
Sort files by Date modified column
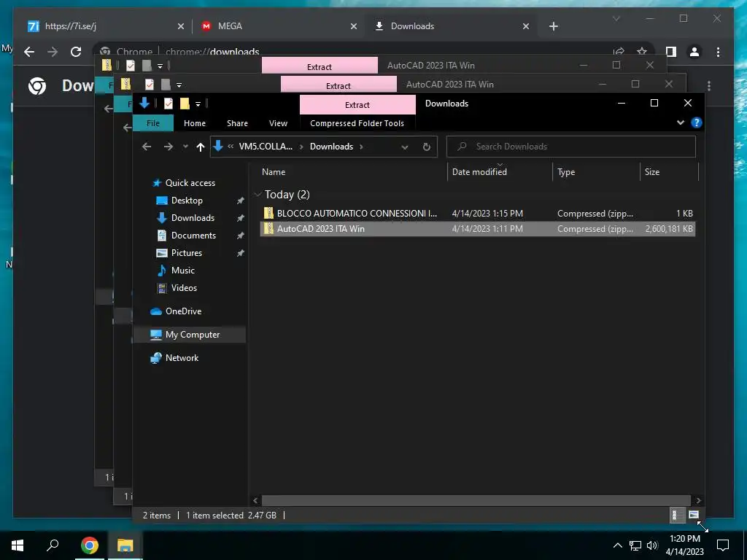[479, 172]
